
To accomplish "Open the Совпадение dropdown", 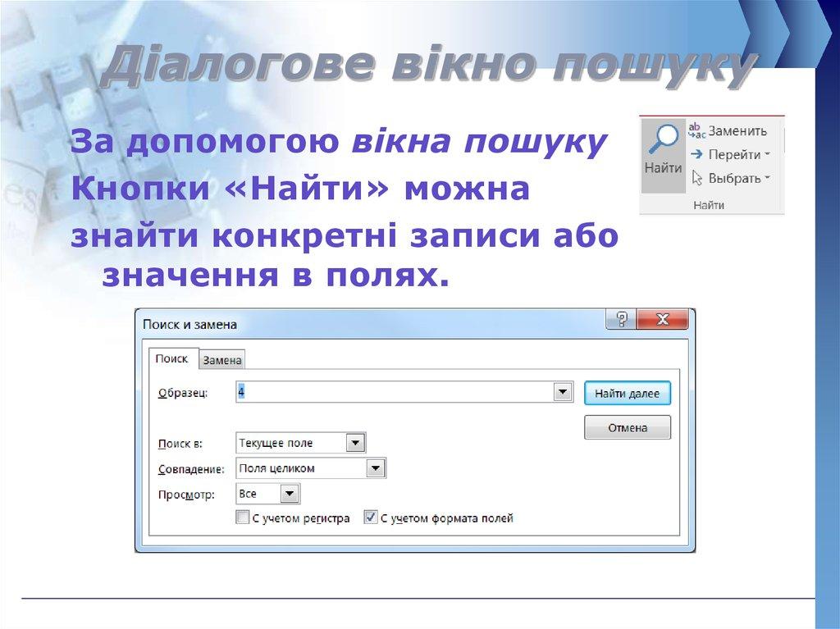I will 376,467.
